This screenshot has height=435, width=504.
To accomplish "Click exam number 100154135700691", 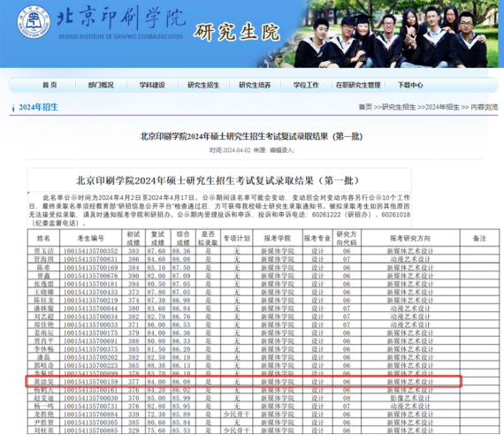I will point(91,340).
